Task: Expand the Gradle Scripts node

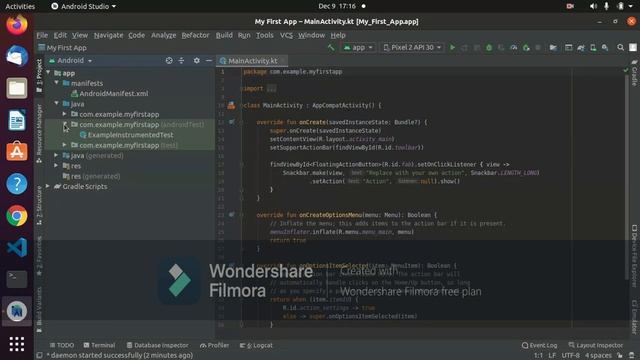Action: tap(48, 186)
